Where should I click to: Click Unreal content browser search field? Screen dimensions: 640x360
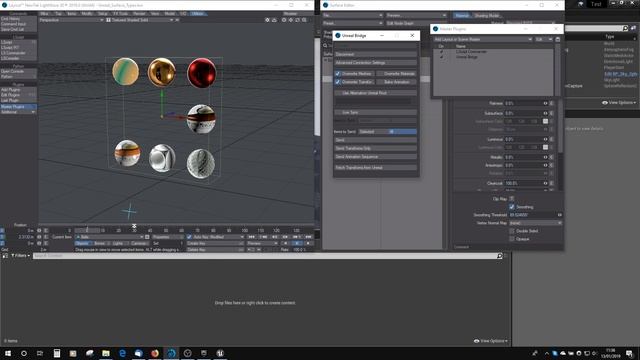point(265,256)
